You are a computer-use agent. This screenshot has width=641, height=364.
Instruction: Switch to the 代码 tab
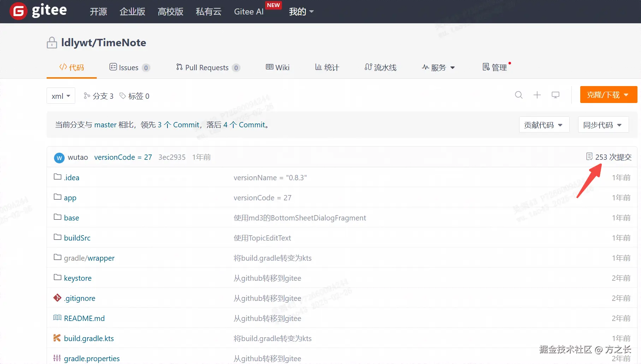click(72, 67)
